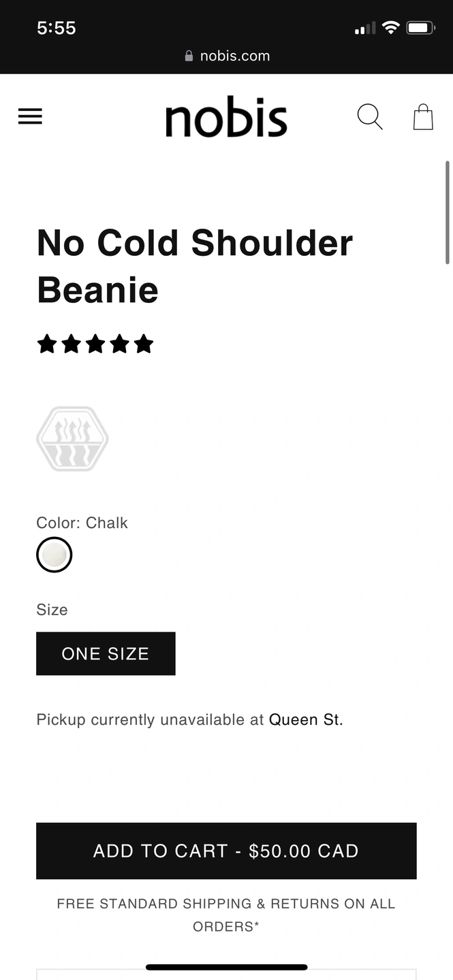Tap the No Cold Shoulder Beanie title
Image resolution: width=453 pixels, height=980 pixels.
(195, 266)
